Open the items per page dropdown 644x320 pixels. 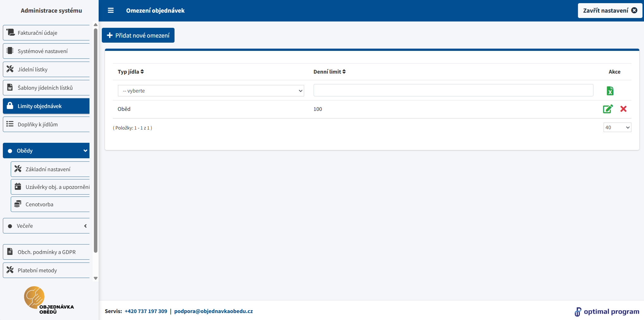click(617, 127)
